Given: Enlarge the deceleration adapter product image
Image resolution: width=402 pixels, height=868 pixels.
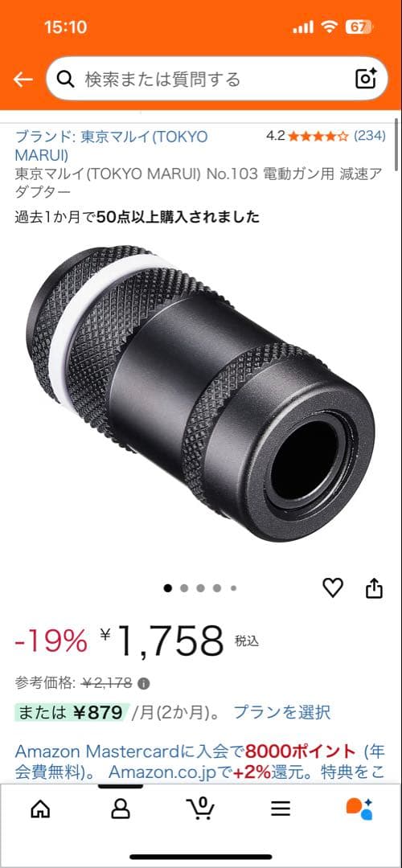Looking at the screenshot, I should click(201, 392).
